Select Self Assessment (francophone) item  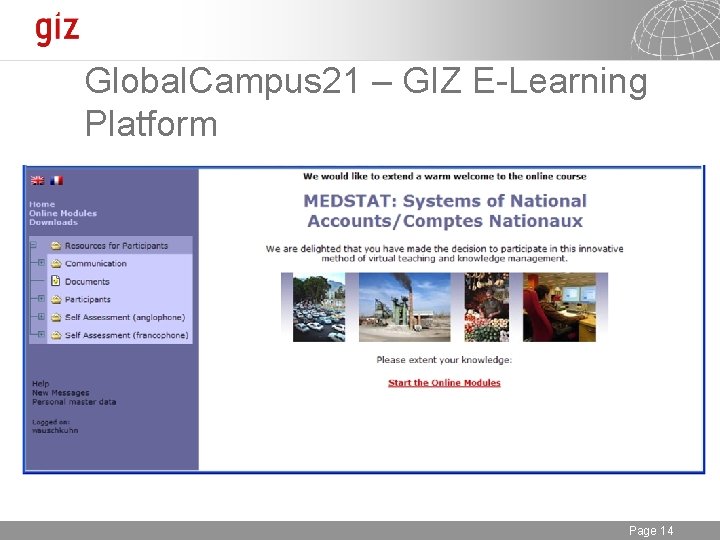click(x=127, y=335)
